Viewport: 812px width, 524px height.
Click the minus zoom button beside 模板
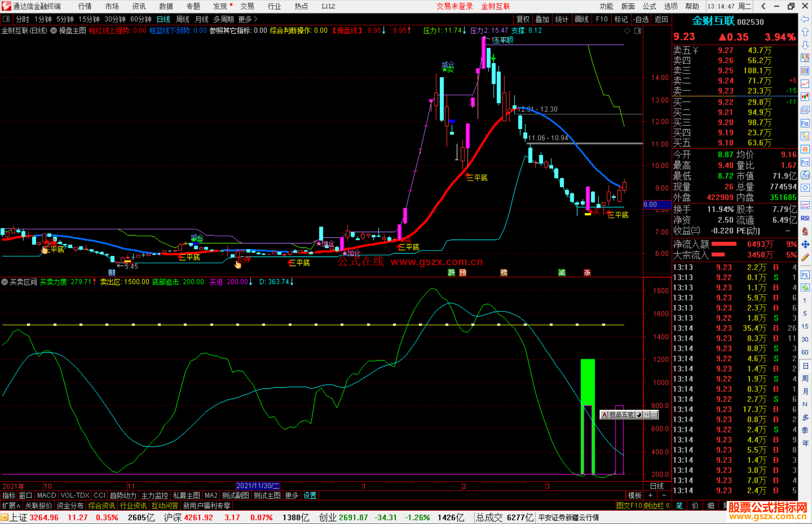(664, 495)
